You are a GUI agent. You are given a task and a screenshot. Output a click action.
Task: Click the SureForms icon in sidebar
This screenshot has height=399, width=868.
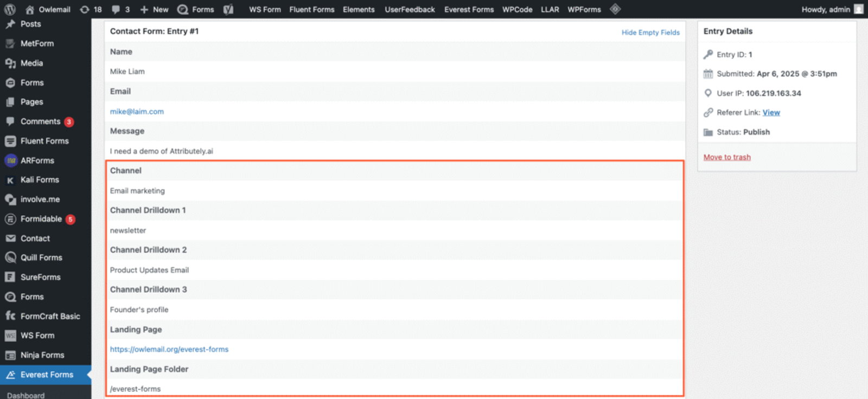point(10,277)
